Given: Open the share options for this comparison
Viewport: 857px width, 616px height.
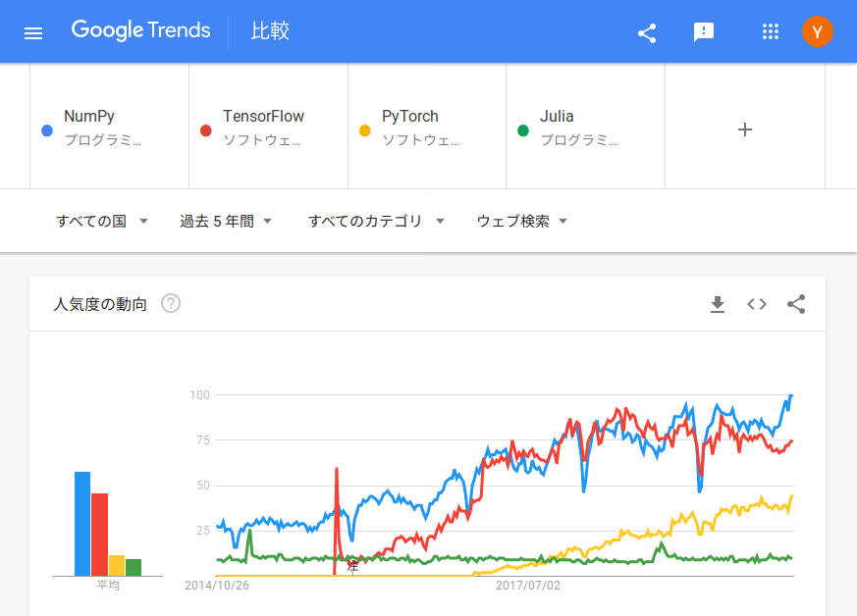Looking at the screenshot, I should [x=646, y=31].
